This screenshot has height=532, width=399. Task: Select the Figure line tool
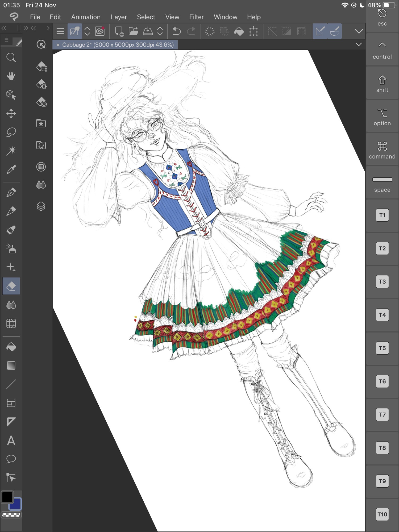point(11,384)
